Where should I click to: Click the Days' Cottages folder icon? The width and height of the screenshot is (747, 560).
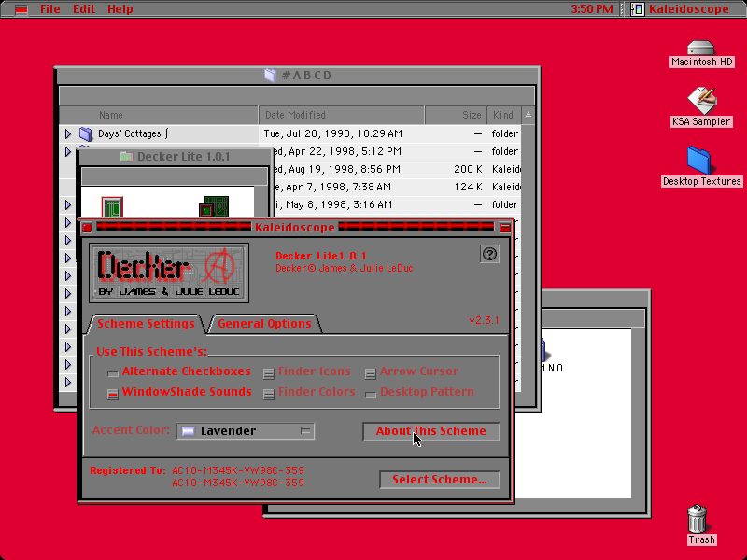[85, 133]
